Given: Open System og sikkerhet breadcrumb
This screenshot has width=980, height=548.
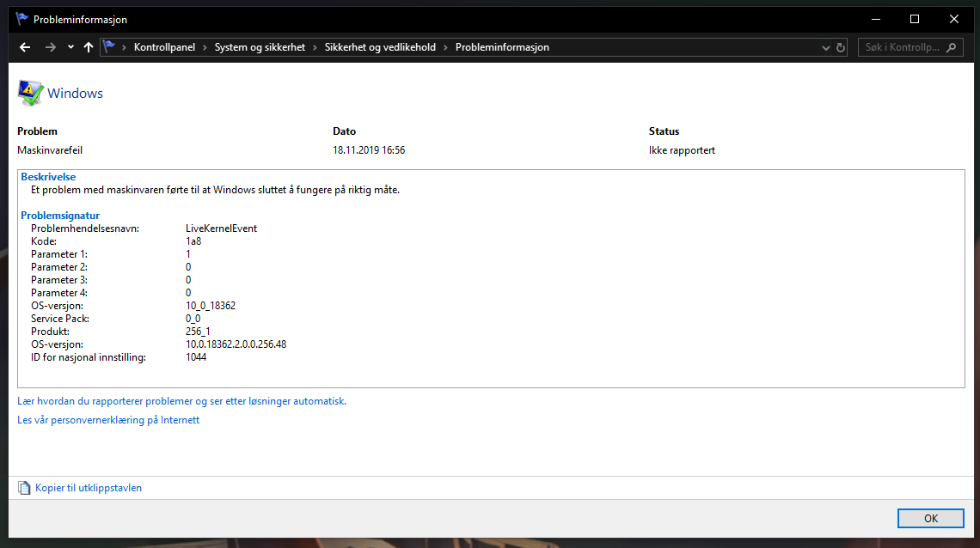Looking at the screenshot, I should click(x=260, y=47).
